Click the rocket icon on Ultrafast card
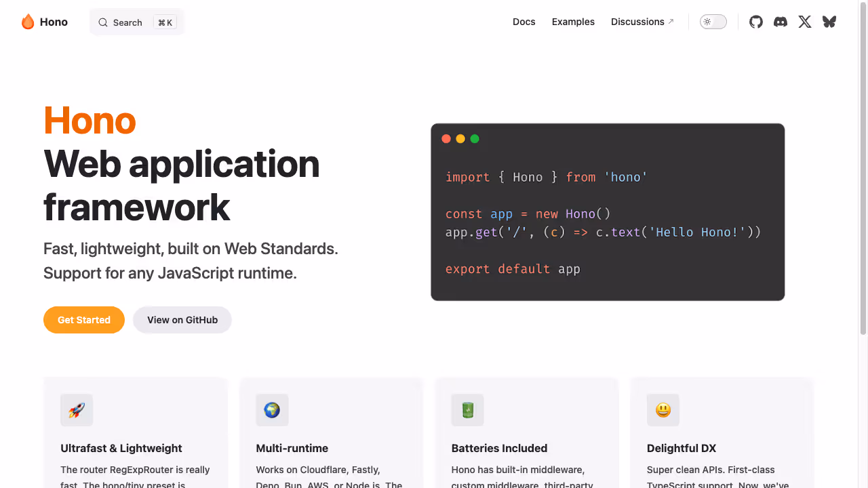Image resolution: width=868 pixels, height=488 pixels. pos(77,410)
